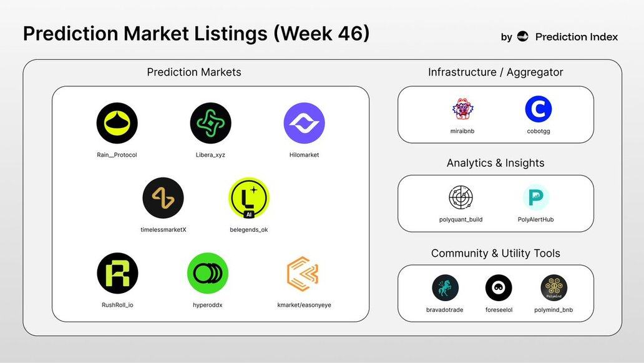Screen dimensions: 644x363
Task: Select the Infrastructure / Aggregator heading
Action: [x=495, y=72]
